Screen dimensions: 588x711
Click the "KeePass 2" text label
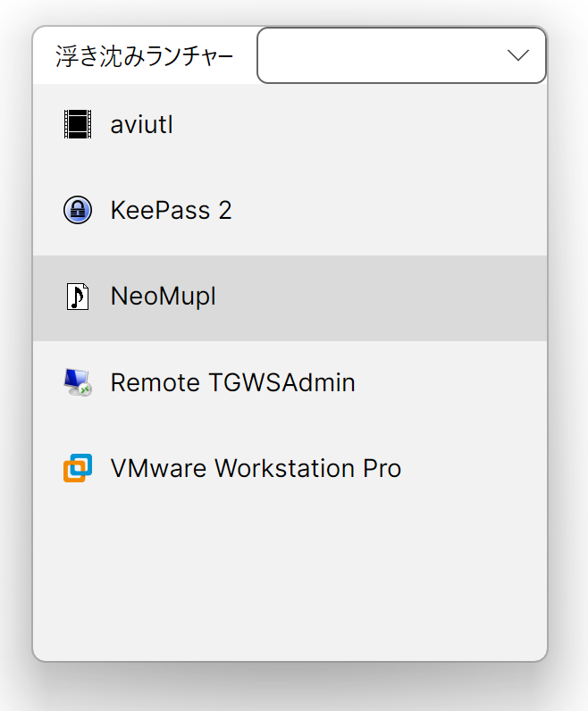tap(171, 210)
